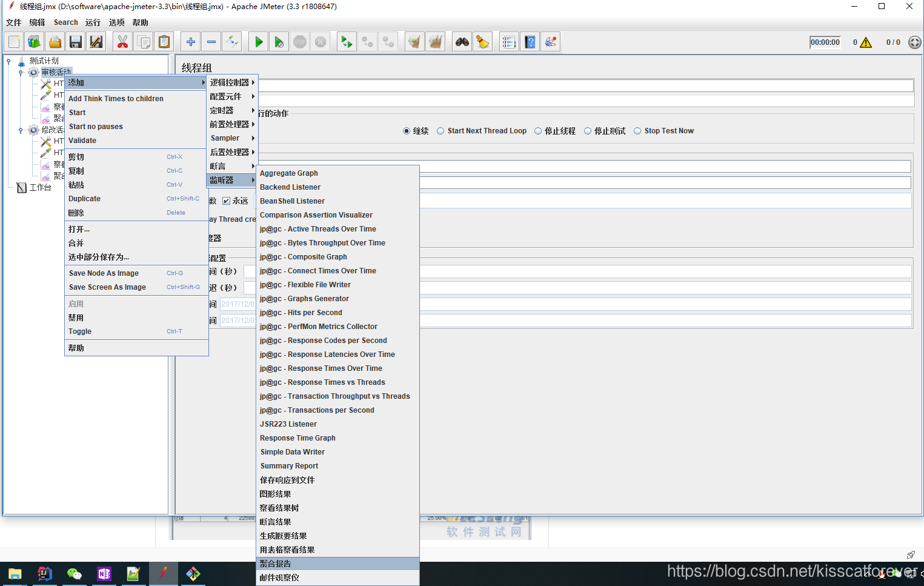924x586 pixels.
Task: Click Add Think Times to children
Action: (136, 99)
